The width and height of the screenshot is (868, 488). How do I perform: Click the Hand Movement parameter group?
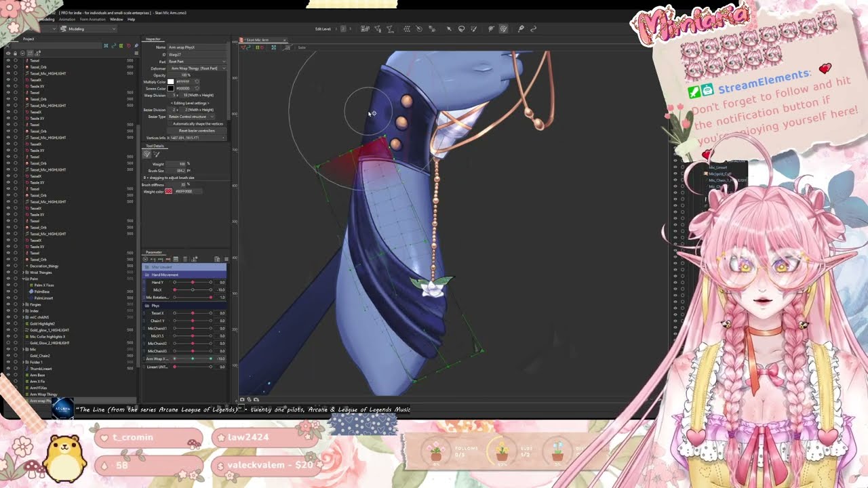pos(184,274)
